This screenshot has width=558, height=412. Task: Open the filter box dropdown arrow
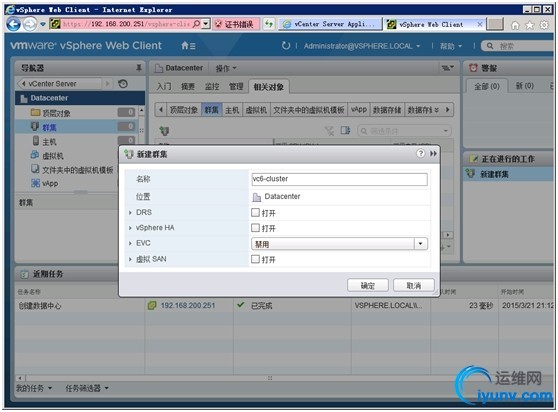[x=446, y=131]
